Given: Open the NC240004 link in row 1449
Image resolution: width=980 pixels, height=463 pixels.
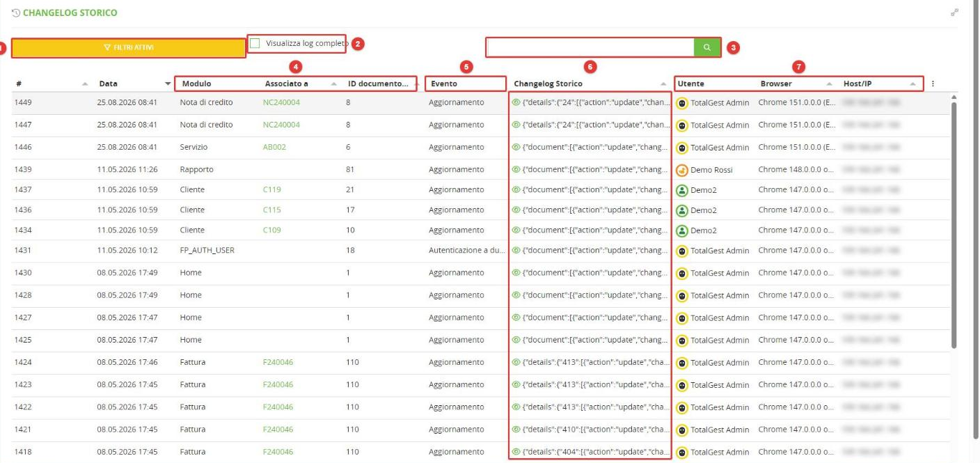Looking at the screenshot, I should coord(281,103).
